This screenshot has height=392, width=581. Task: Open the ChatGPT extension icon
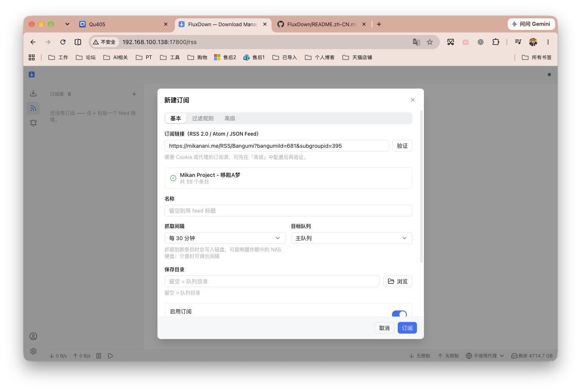(481, 42)
